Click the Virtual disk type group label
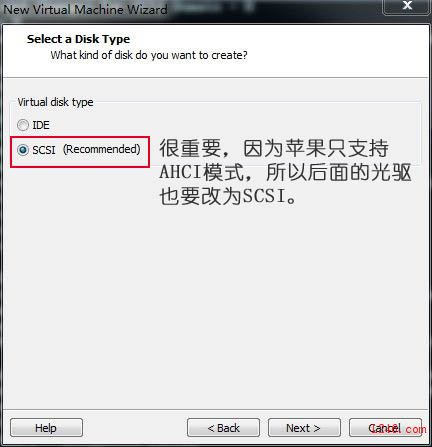 tap(55, 102)
